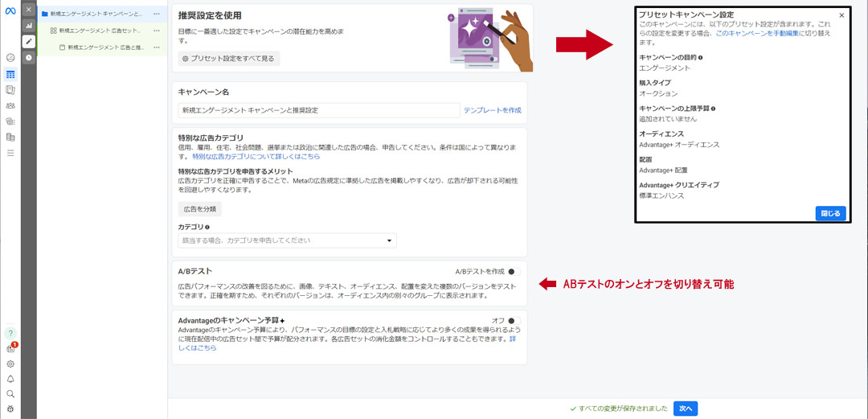Click the オークション value text
Screen dimensions: 868x419
(658, 93)
